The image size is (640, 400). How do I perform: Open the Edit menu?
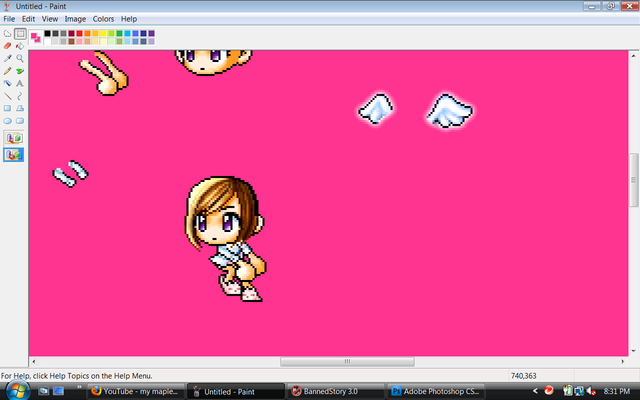click(x=28, y=19)
